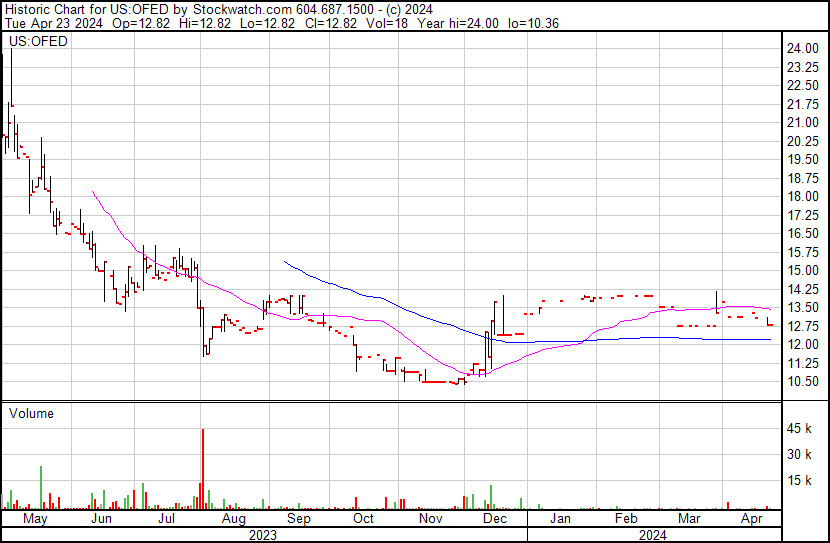This screenshot has height=543, width=830.
Task: Jump to the Jan month label
Action: tap(561, 519)
